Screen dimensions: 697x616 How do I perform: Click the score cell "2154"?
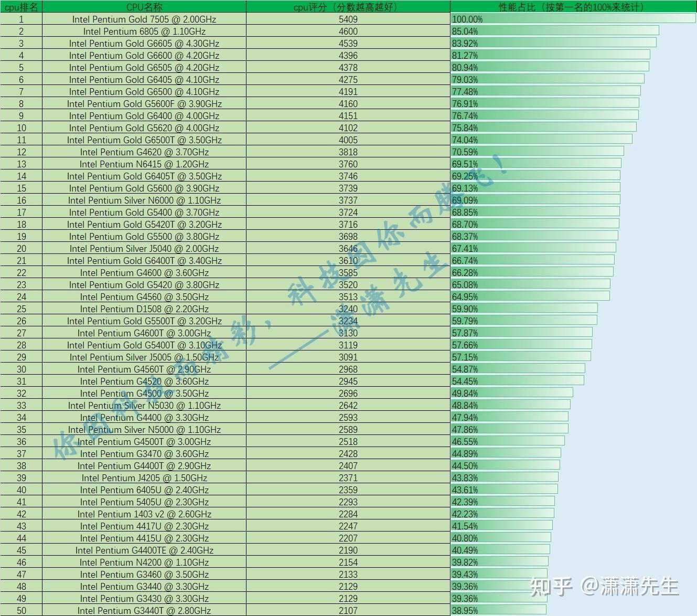coord(348,562)
